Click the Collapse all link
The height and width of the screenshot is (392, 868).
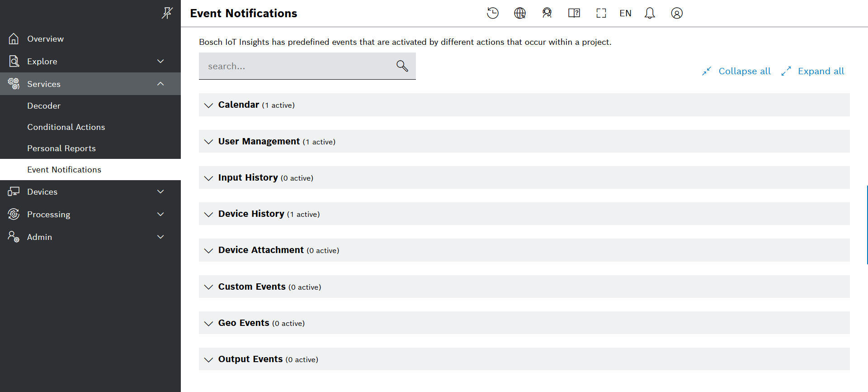tap(744, 71)
